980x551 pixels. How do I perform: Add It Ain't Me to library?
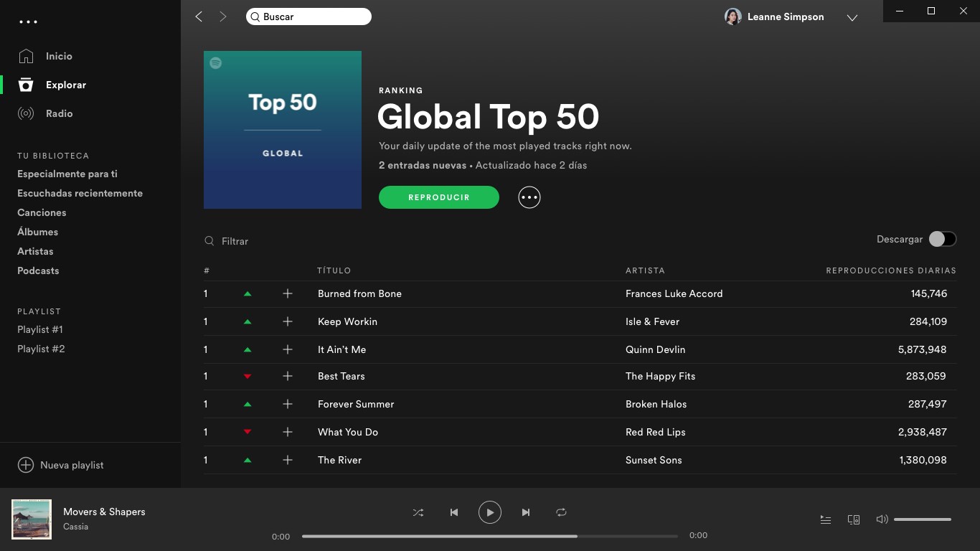(x=288, y=349)
